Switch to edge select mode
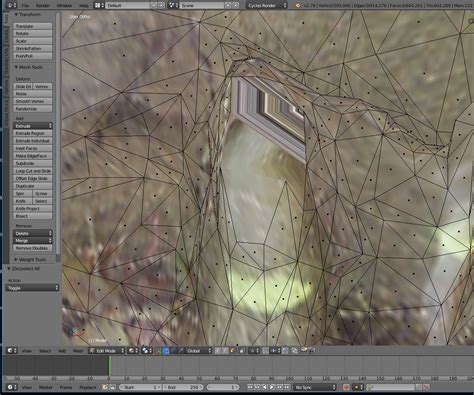474x395 pixels. click(x=225, y=350)
